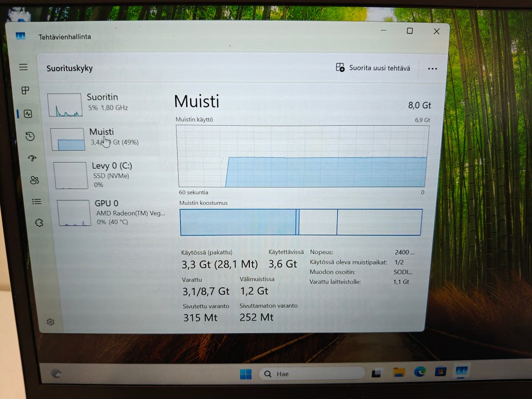Open the Services page in sidebar
This screenshot has height=399, width=532.
point(39,223)
